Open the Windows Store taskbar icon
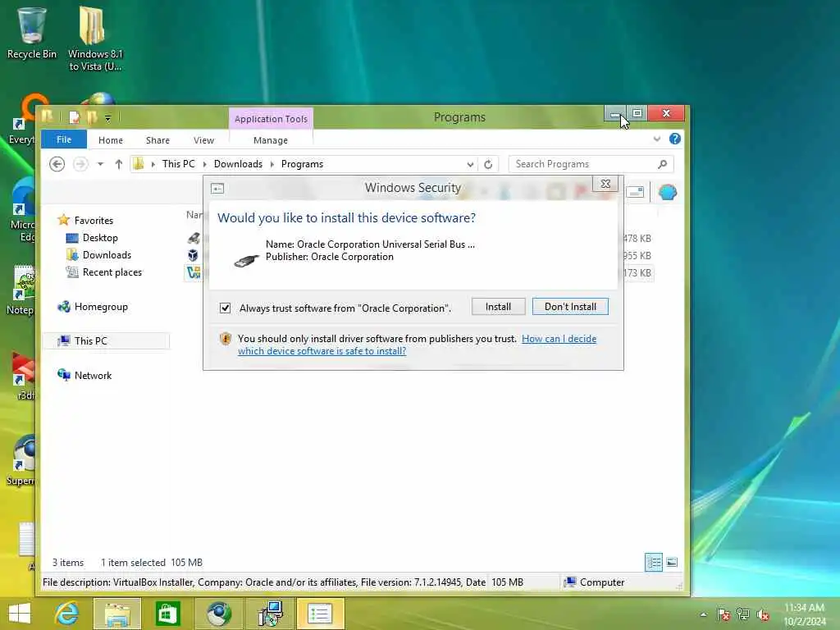The height and width of the screenshot is (630, 840). pyautogui.click(x=167, y=614)
